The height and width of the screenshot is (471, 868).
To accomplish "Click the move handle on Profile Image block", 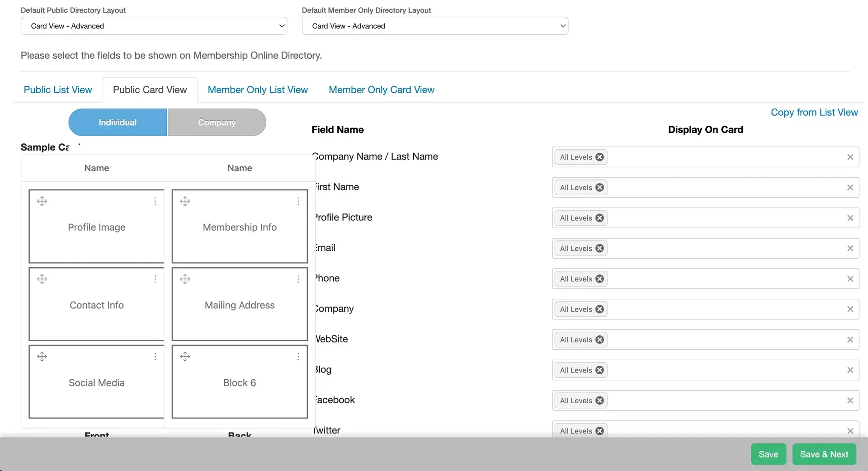I will (x=42, y=201).
